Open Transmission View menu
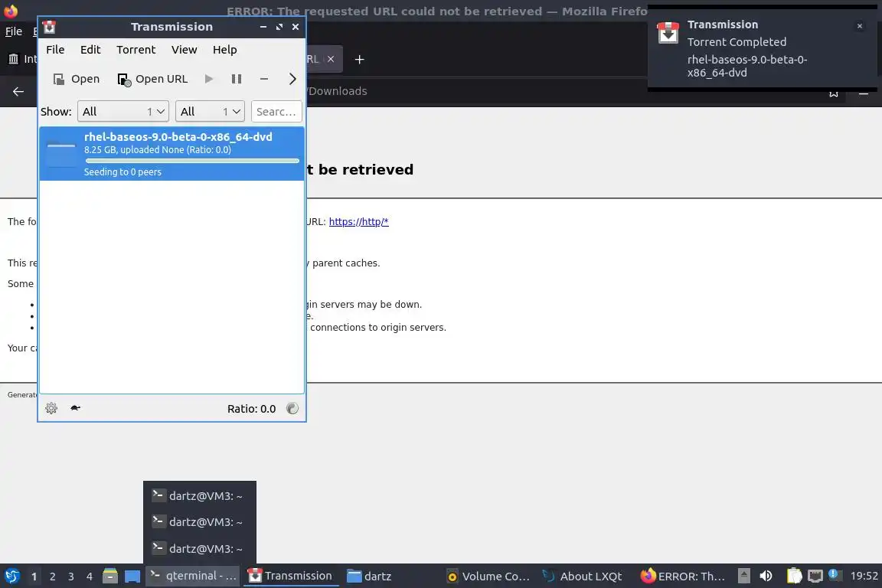This screenshot has height=588, width=882. tap(184, 50)
